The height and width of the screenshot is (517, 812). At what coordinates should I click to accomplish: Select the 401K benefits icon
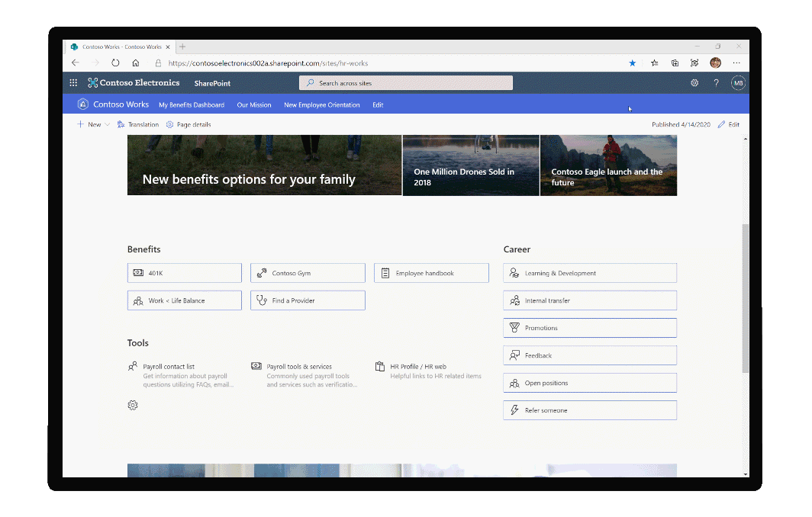139,272
